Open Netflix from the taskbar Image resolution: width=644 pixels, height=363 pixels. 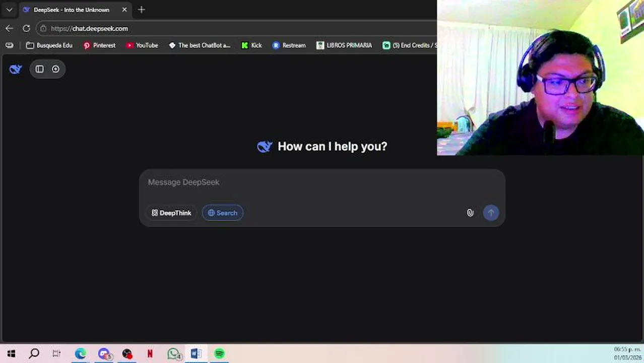click(150, 354)
